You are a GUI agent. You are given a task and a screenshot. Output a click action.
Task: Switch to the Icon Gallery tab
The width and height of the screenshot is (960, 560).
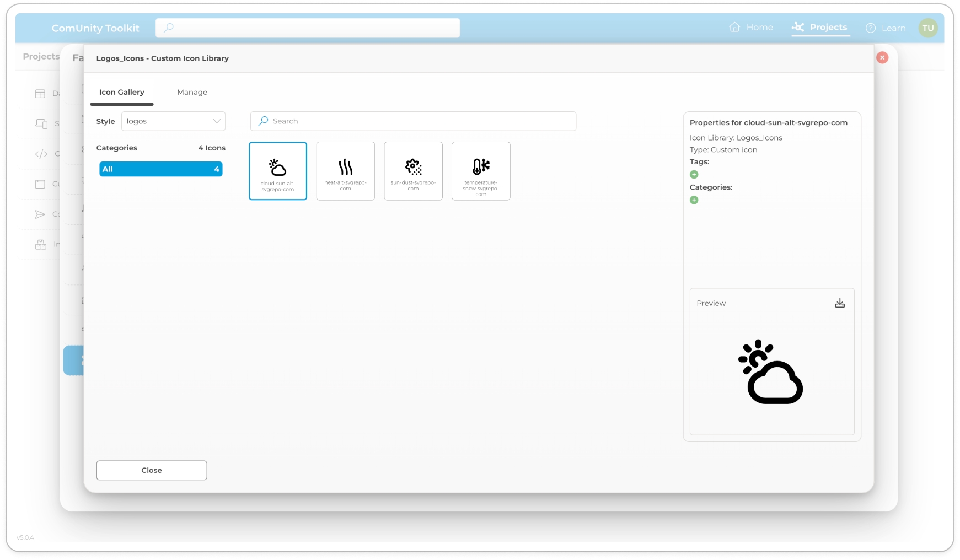(122, 93)
